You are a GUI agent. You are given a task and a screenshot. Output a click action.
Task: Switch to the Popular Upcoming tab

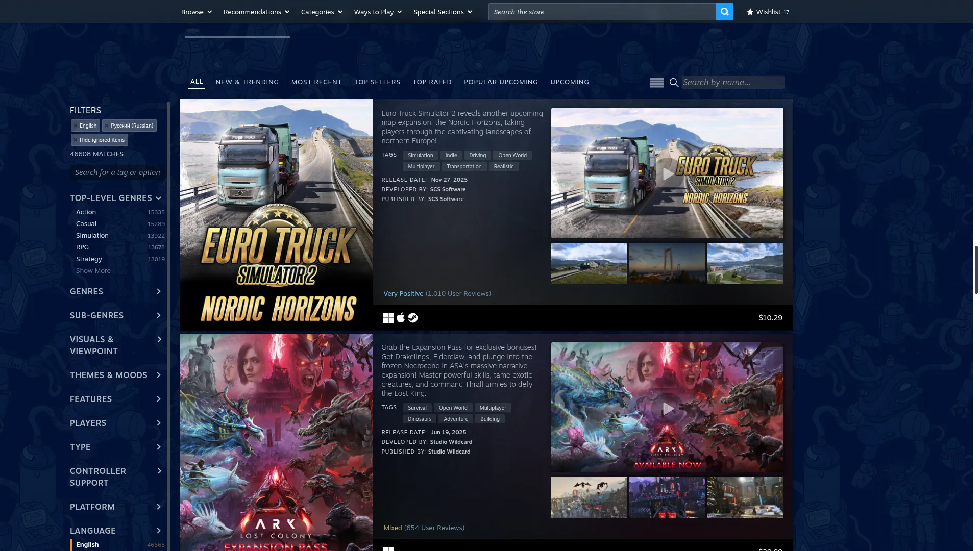501,82
